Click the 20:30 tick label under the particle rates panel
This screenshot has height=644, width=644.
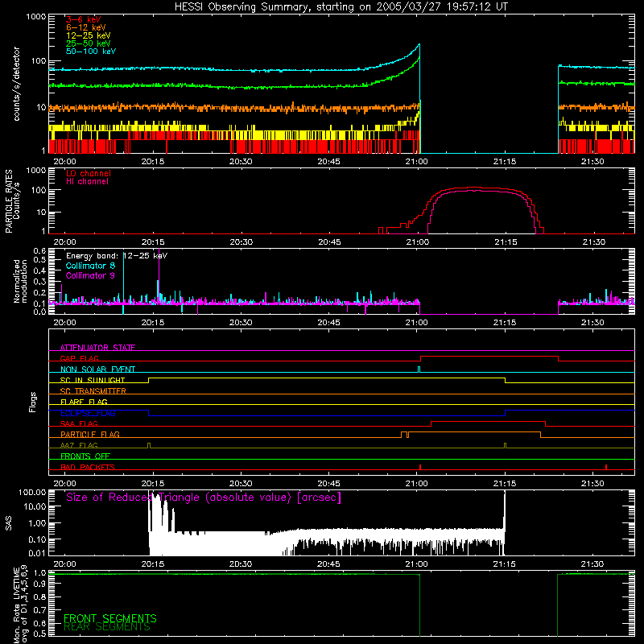coord(241,242)
